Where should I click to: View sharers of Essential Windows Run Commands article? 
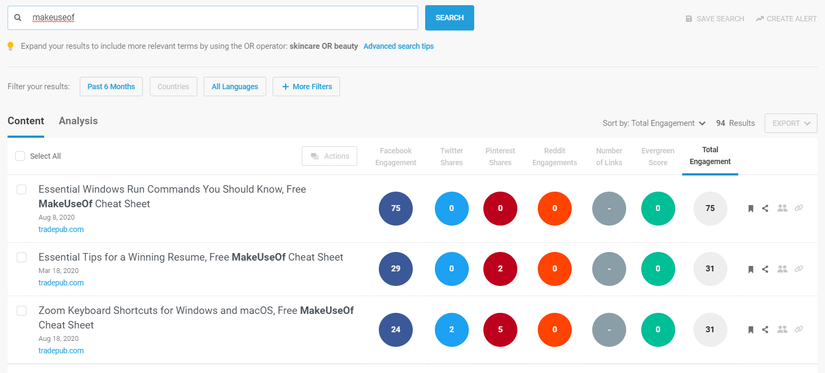[782, 208]
